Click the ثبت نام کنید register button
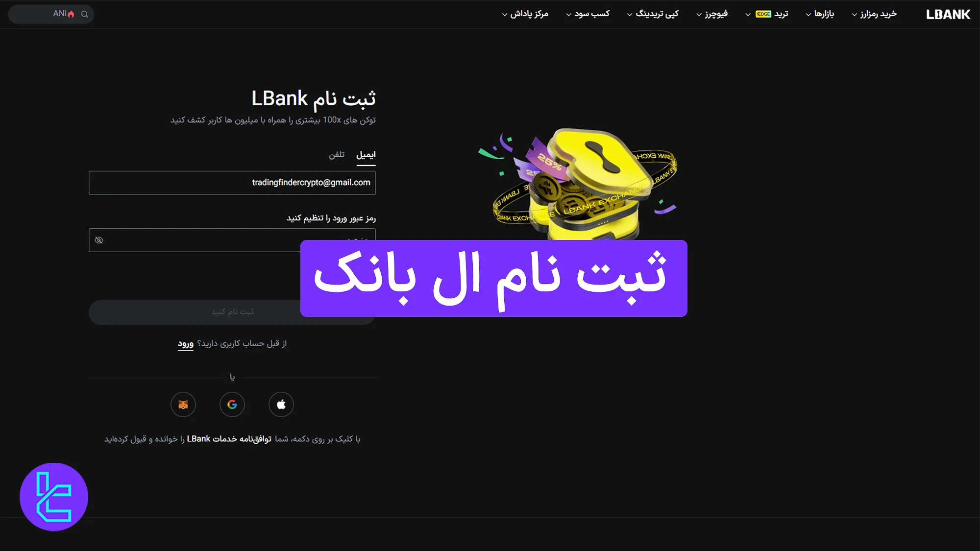Screen dimensions: 980x551 (x=232, y=312)
